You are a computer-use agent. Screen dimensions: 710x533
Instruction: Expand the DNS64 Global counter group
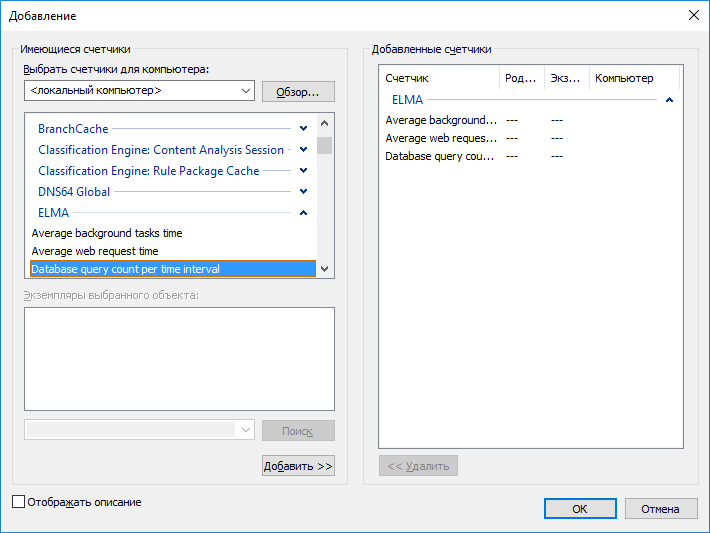pos(303,192)
